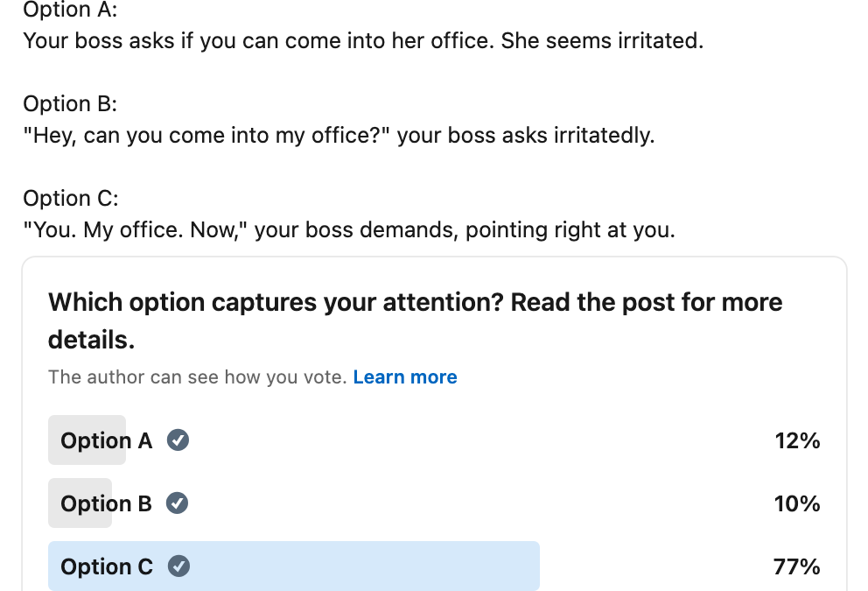Image resolution: width=868 pixels, height=591 pixels.
Task: Click the 12% result for Option A
Action: (x=798, y=441)
